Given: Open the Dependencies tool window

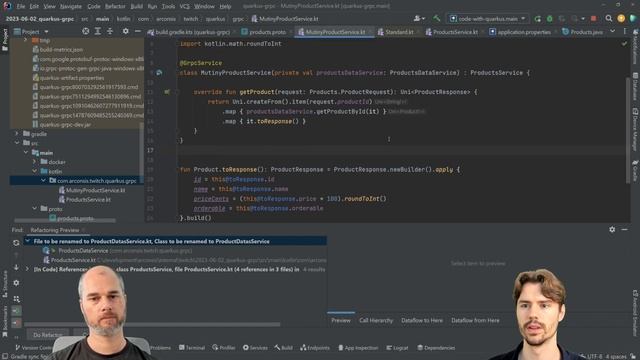Looking at the screenshot, I should pyautogui.click(x=436, y=348).
